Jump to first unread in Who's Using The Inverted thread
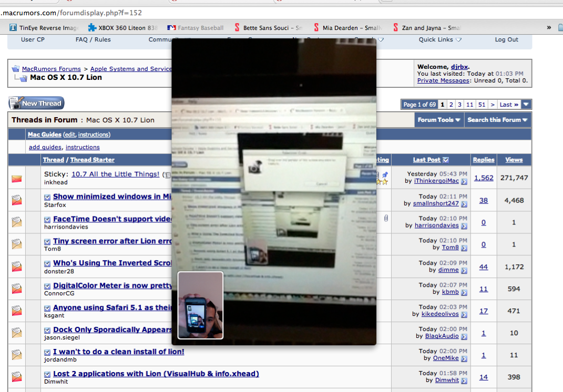 coord(47,263)
